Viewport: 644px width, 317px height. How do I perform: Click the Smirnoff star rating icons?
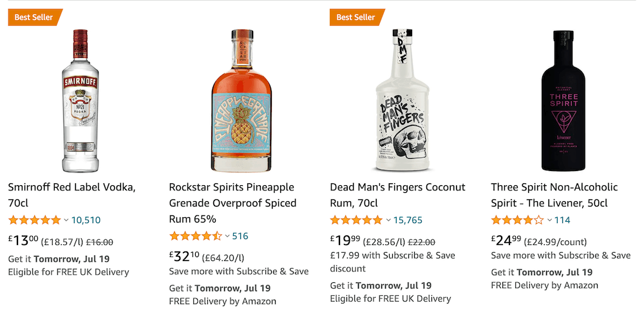(x=34, y=220)
